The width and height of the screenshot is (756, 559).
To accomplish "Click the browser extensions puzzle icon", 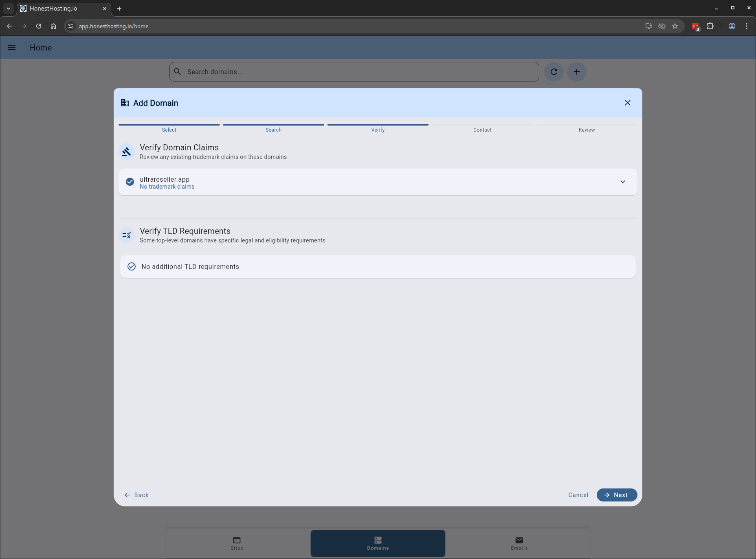I will tap(710, 26).
